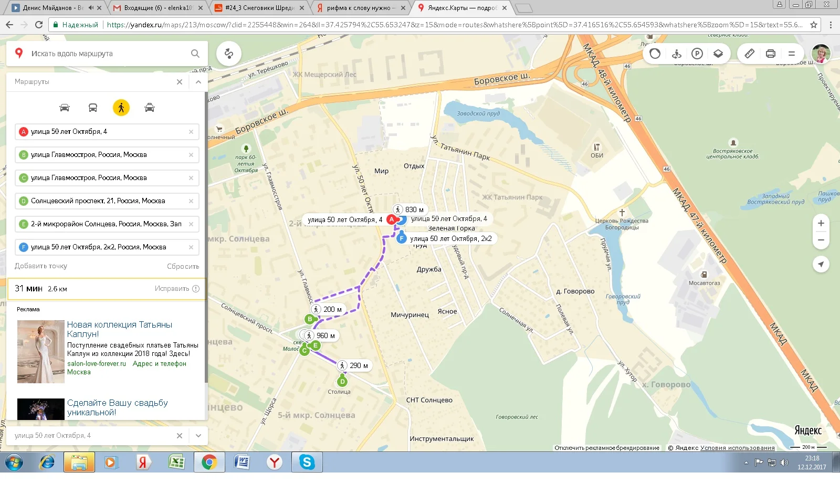Show hidden system tray icons
Screen dimensions: 840x504
click(x=746, y=463)
